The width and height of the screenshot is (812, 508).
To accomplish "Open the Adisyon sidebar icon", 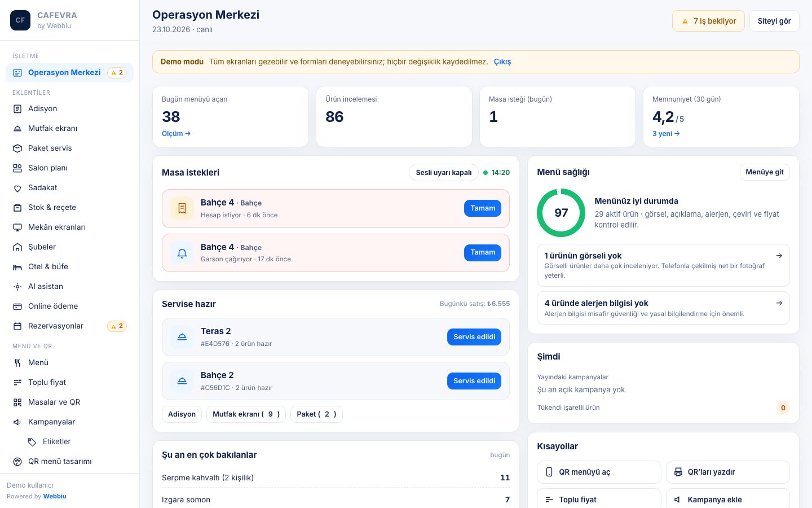I will coord(17,109).
